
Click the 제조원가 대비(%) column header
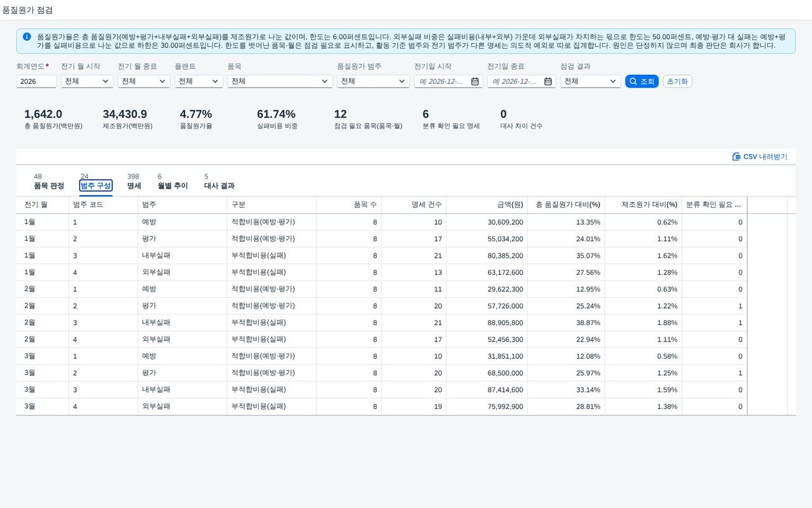[x=643, y=204]
